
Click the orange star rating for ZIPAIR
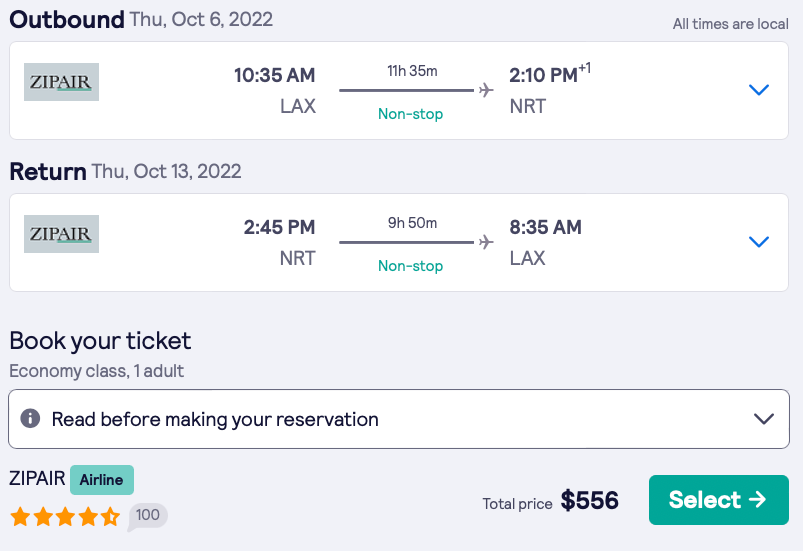tap(65, 517)
